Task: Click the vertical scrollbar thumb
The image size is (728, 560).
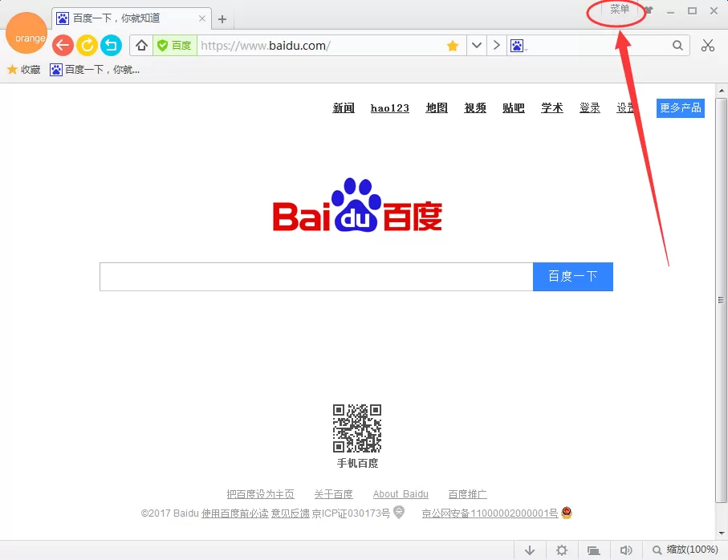Action: coord(721,300)
